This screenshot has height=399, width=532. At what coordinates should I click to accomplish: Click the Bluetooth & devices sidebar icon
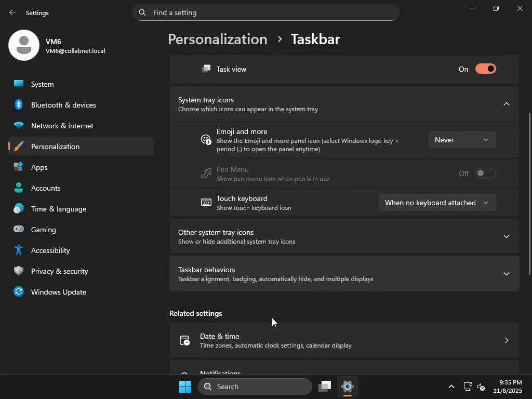pos(19,105)
